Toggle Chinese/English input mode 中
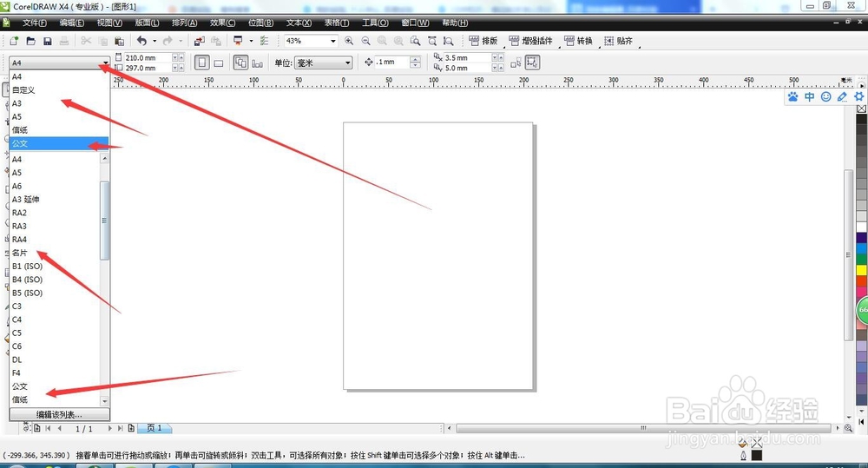Screen dimensions: 868x468 point(809,97)
